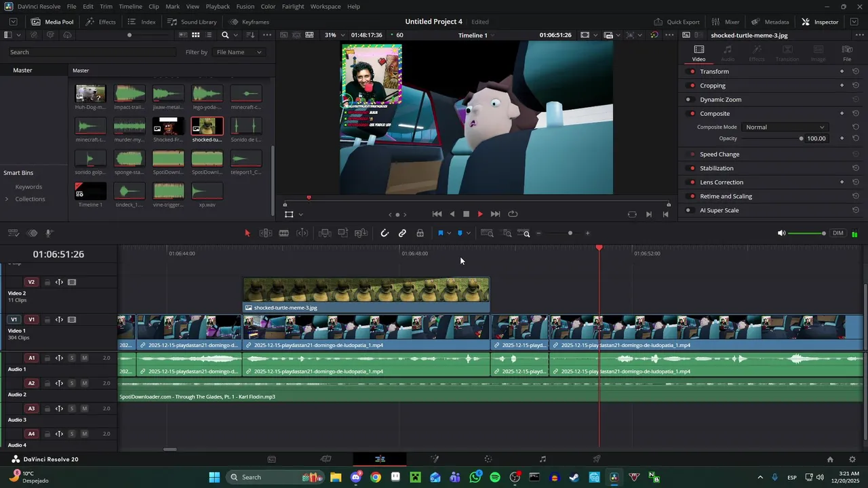This screenshot has width=868, height=488.
Task: Switch to the Inspector File tab
Action: [847, 53]
